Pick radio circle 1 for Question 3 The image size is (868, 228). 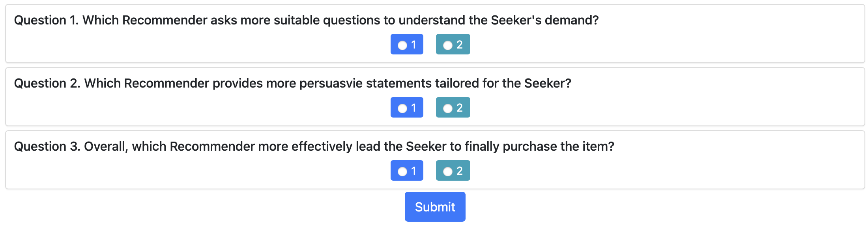click(402, 172)
